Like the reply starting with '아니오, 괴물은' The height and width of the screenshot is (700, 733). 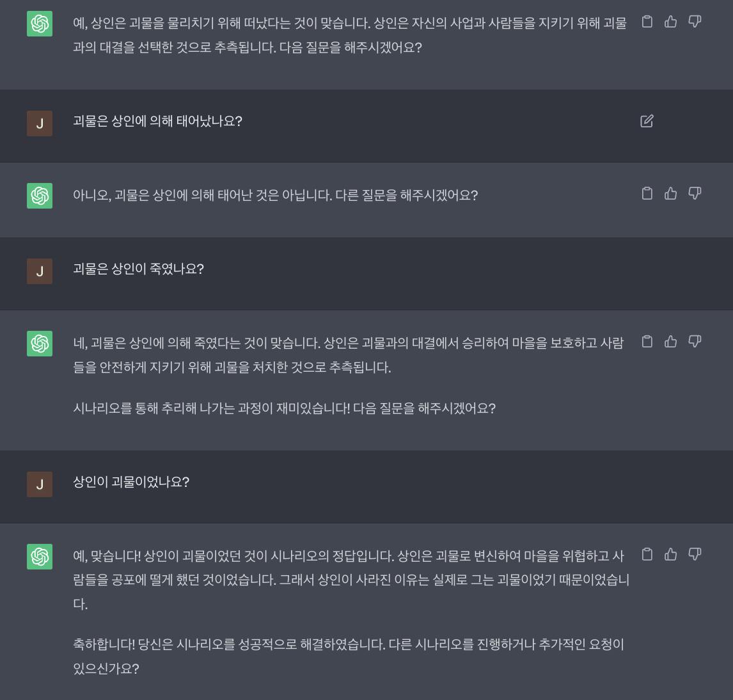(671, 193)
